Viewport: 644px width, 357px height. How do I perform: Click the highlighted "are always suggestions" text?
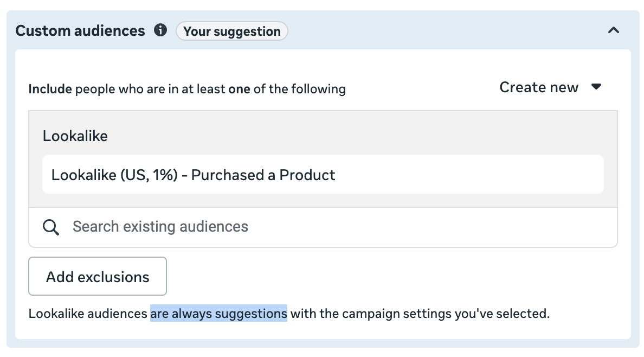tap(218, 314)
